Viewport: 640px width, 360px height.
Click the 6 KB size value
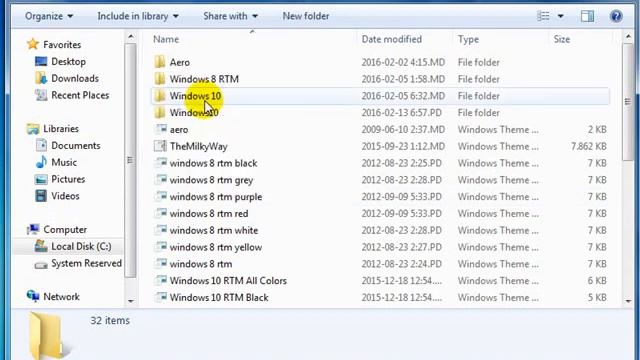pos(597,281)
